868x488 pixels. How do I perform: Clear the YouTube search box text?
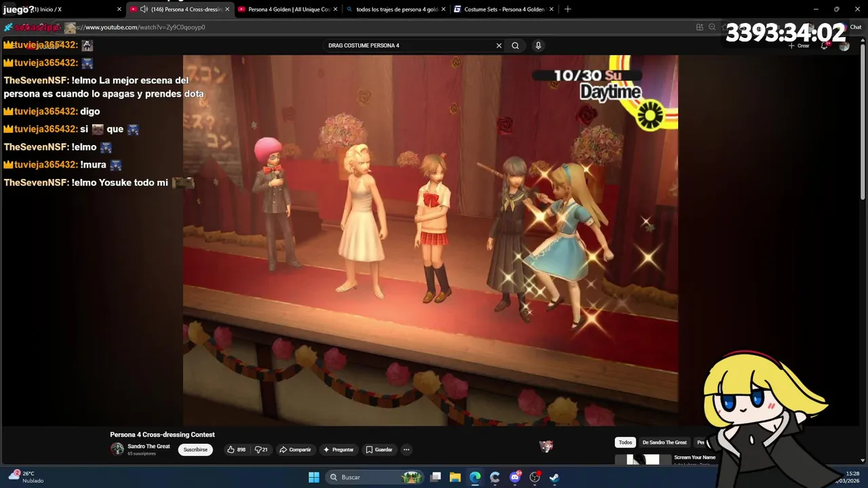(x=499, y=45)
